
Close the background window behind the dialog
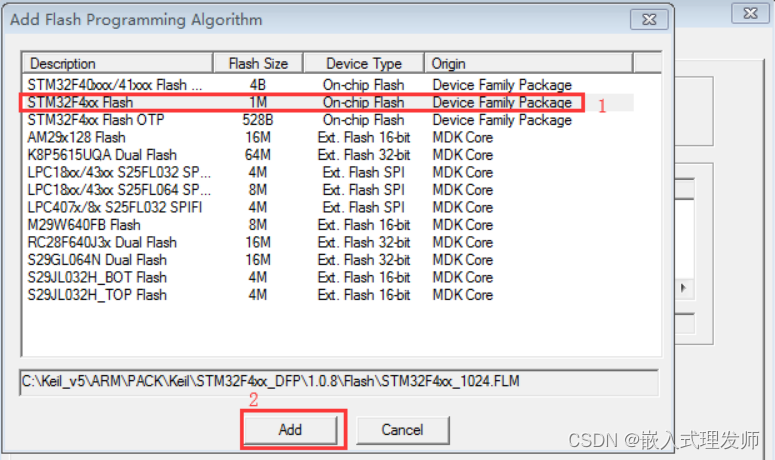pyautogui.click(x=750, y=13)
